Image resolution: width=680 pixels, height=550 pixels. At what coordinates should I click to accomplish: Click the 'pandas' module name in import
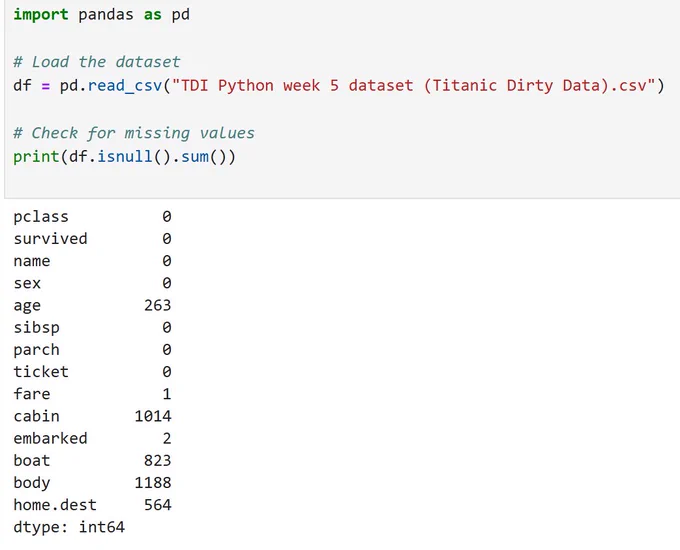(x=106, y=15)
